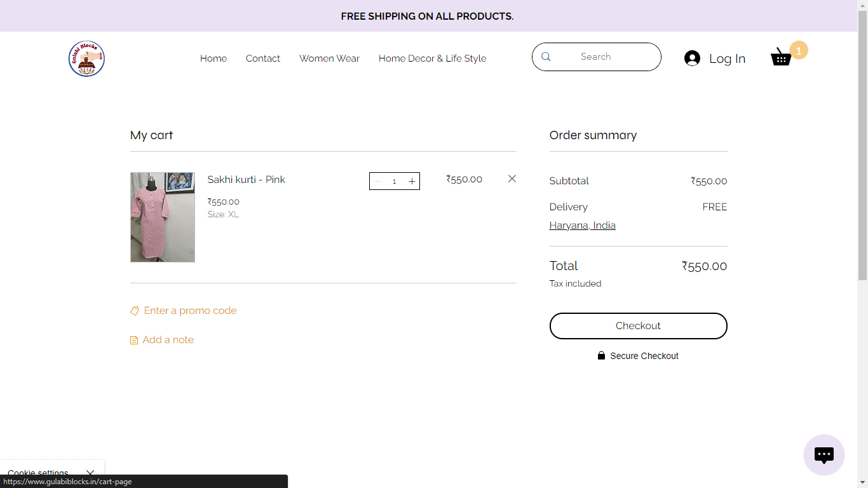Click the search magnifier icon
This screenshot has height=488, width=868.
[546, 57]
